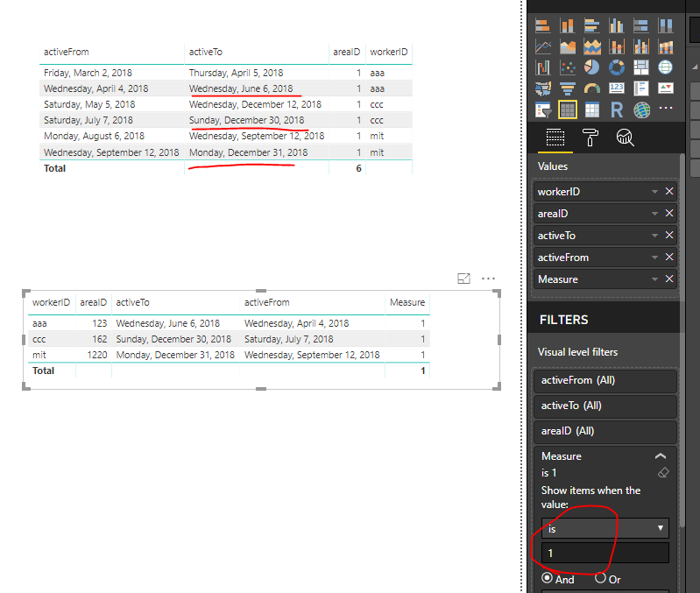Select the scatter chart visual
The image size is (700, 593).
click(x=568, y=67)
